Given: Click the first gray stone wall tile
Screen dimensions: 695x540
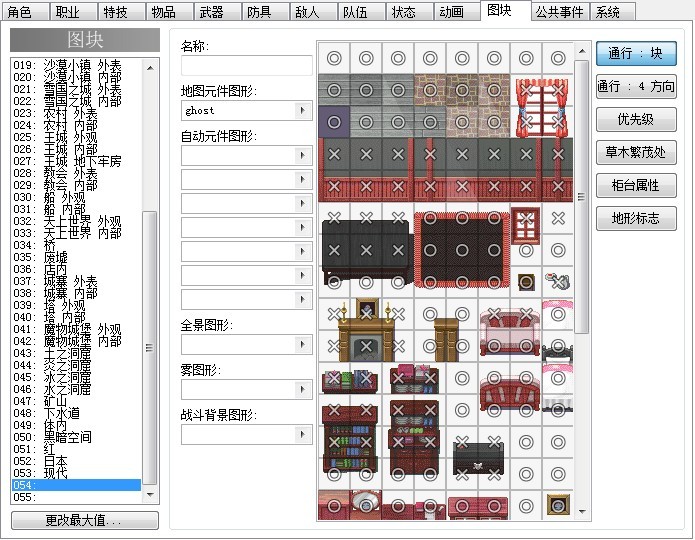Looking at the screenshot, I should [334, 90].
